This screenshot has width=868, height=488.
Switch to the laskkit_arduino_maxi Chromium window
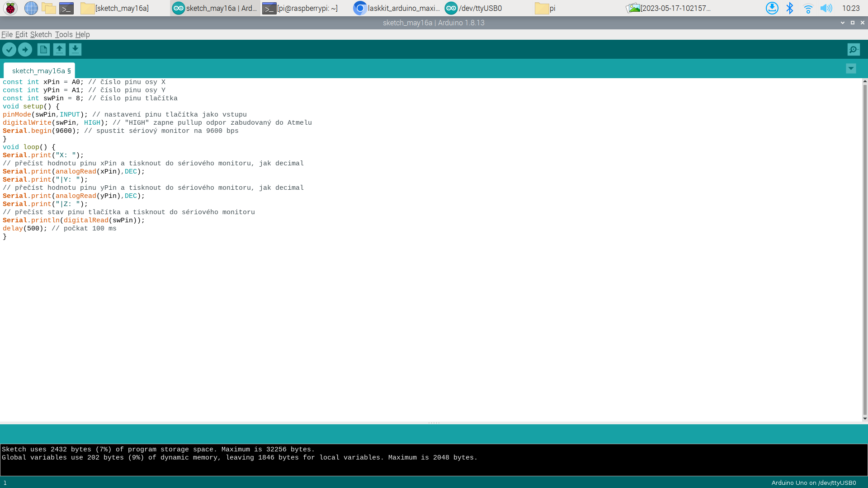[396, 8]
